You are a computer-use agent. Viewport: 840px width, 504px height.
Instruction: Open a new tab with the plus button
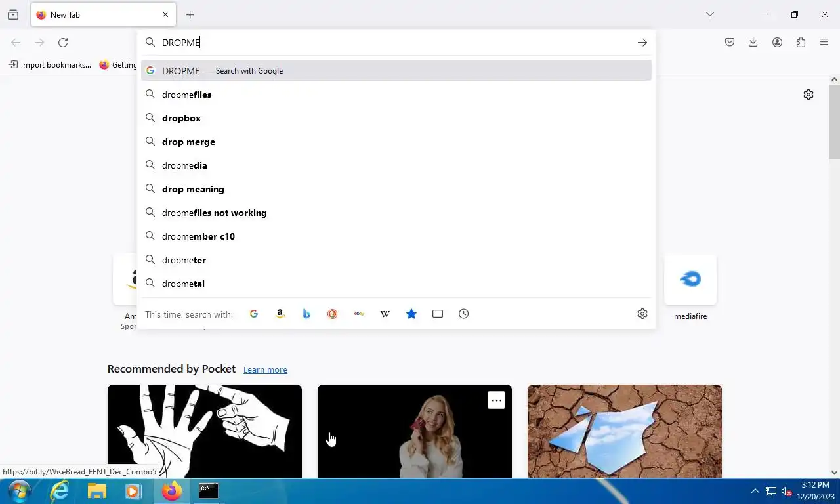click(x=190, y=14)
